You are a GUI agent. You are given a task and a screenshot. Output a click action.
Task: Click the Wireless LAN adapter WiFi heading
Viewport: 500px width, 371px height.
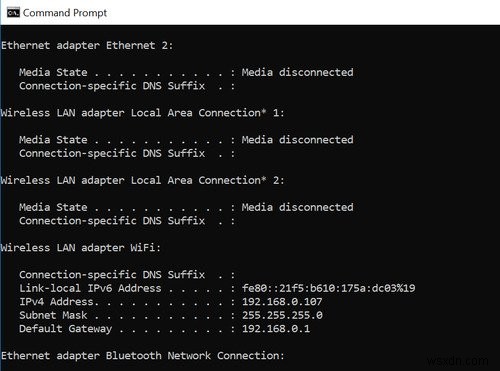click(81, 248)
